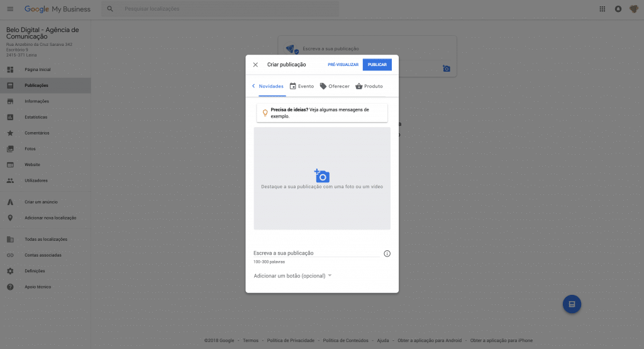Click the lightbulb ideas icon
Screen dimensions: 644x349
[265, 113]
